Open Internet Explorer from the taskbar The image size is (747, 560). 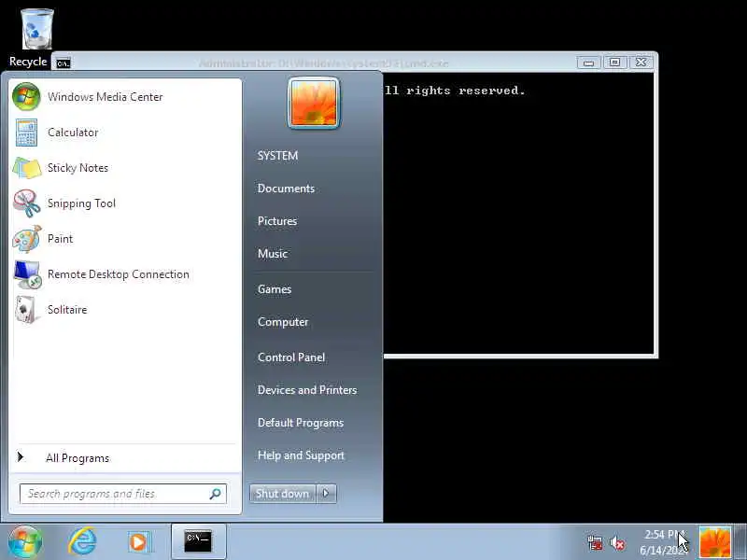tap(82, 541)
